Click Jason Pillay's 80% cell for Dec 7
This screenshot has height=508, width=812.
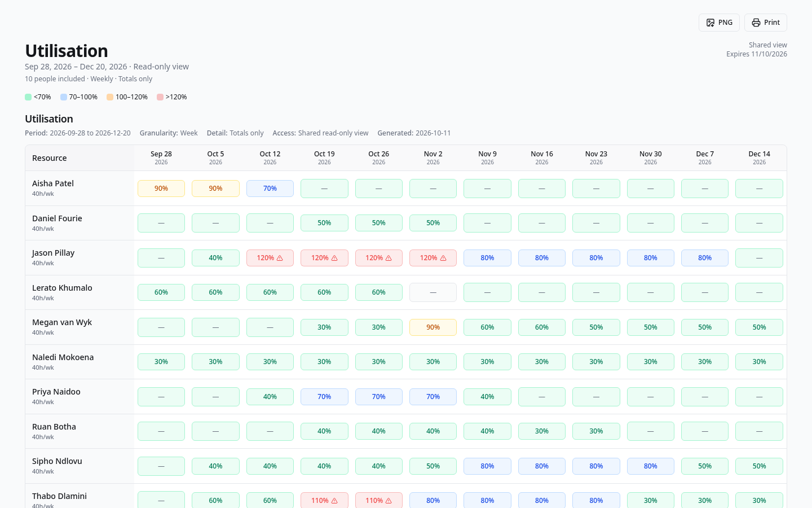click(705, 258)
